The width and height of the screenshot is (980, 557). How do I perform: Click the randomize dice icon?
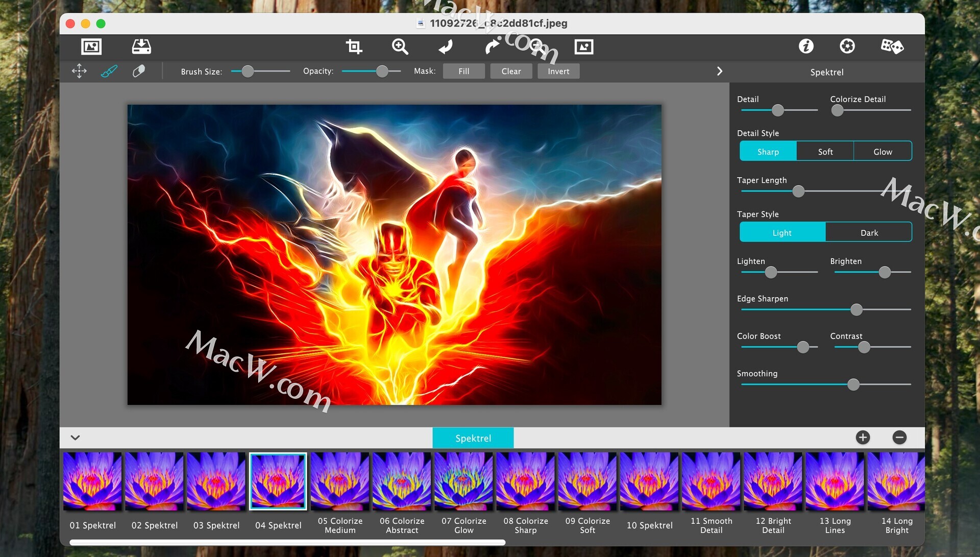click(x=892, y=46)
